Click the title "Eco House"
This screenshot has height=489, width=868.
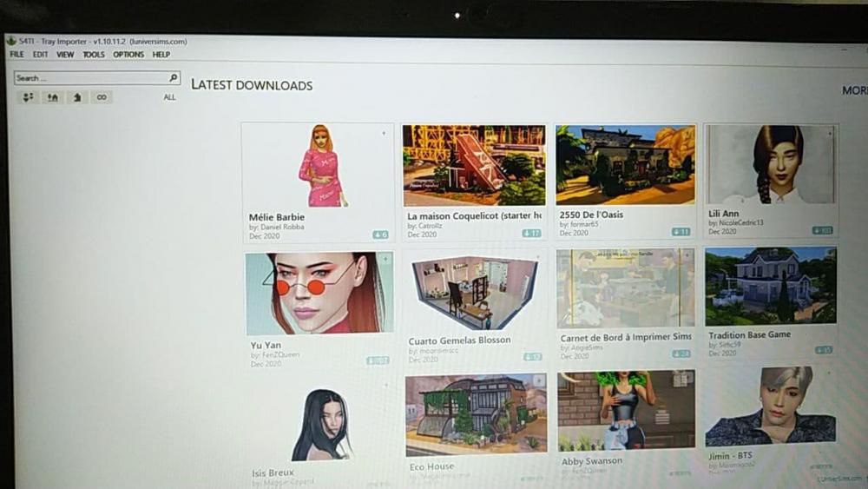431,466
